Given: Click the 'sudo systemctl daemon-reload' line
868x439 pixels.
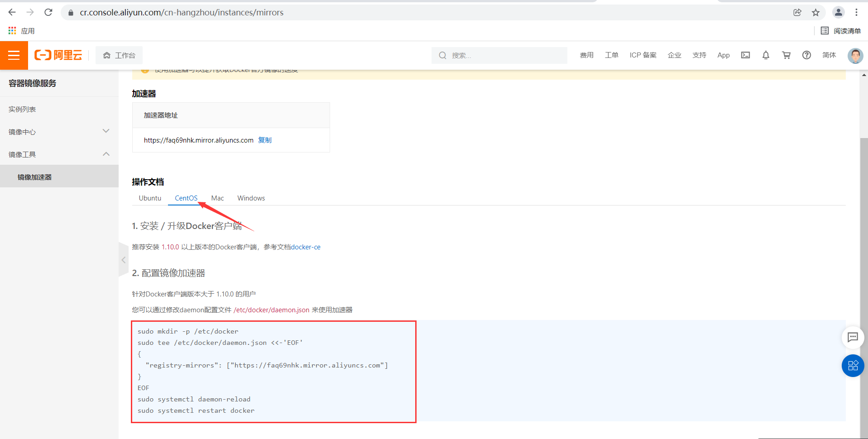Looking at the screenshot, I should pos(194,399).
